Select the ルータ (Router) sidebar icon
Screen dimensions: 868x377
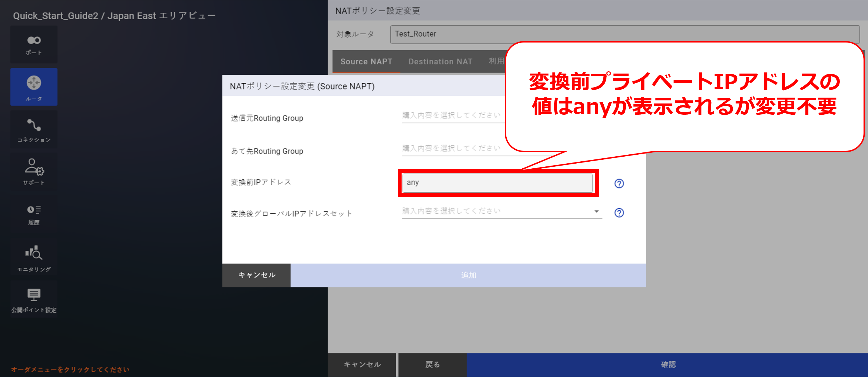(x=34, y=87)
